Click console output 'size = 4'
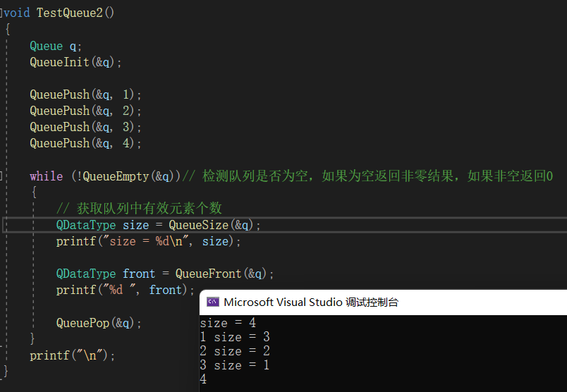 228,323
